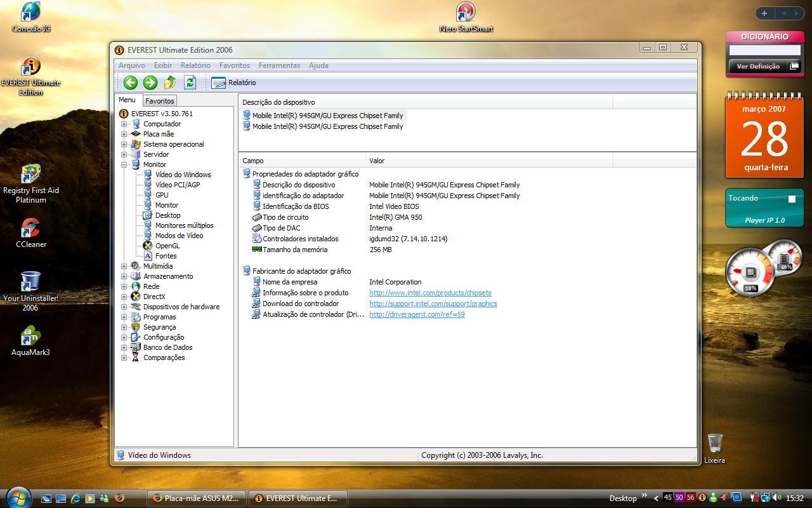
Task: Click the Comparações hourglass icon
Action: tap(135, 358)
